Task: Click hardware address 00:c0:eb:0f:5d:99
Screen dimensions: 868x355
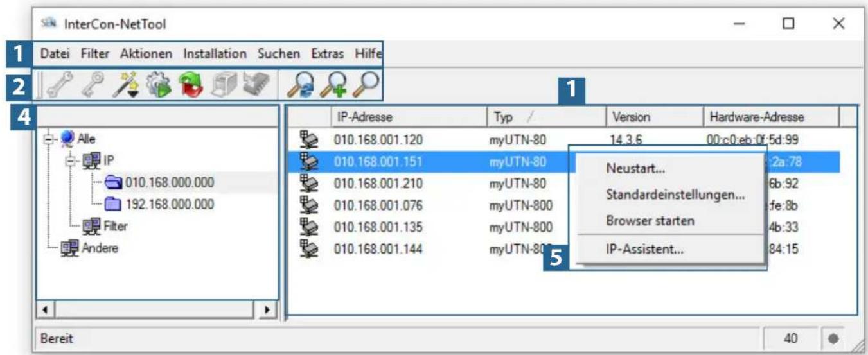Action: tap(754, 139)
